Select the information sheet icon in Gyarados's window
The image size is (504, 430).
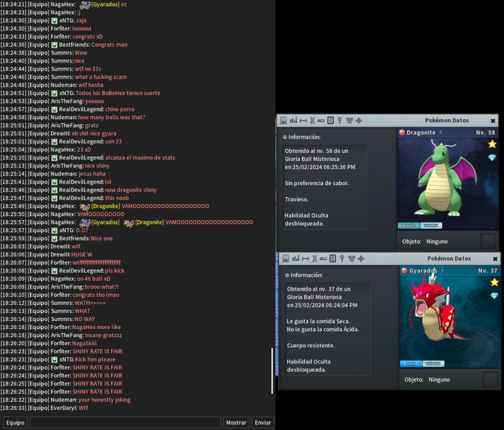[333, 259]
